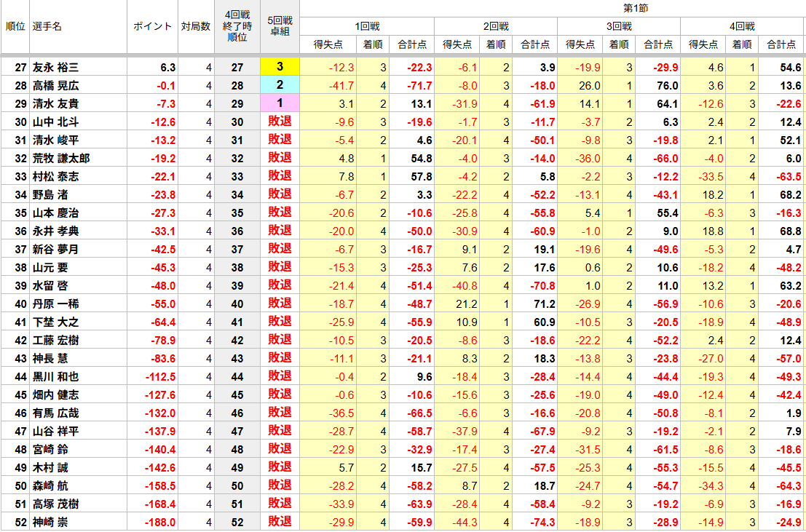The height and width of the screenshot is (532, 806).
Task: Click player name 友永 裕三
Action: (55, 68)
